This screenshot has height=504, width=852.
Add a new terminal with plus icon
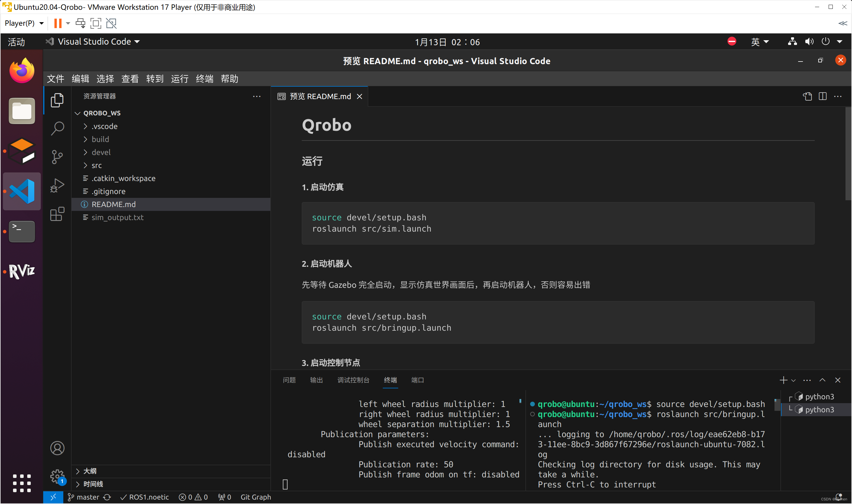click(783, 380)
